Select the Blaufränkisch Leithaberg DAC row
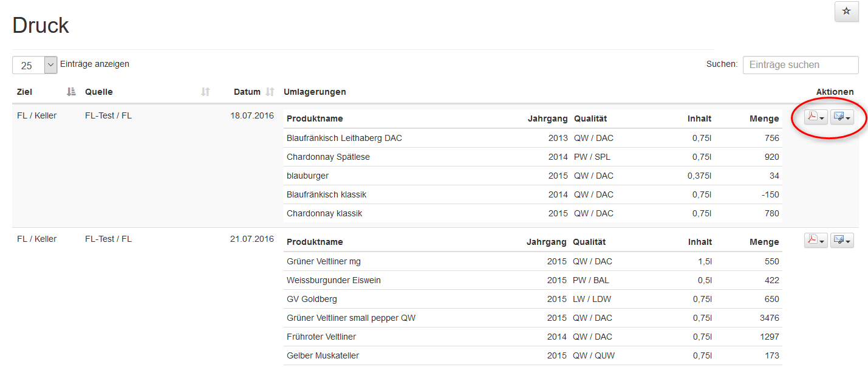Image resolution: width=868 pixels, height=367 pixels. tap(344, 138)
